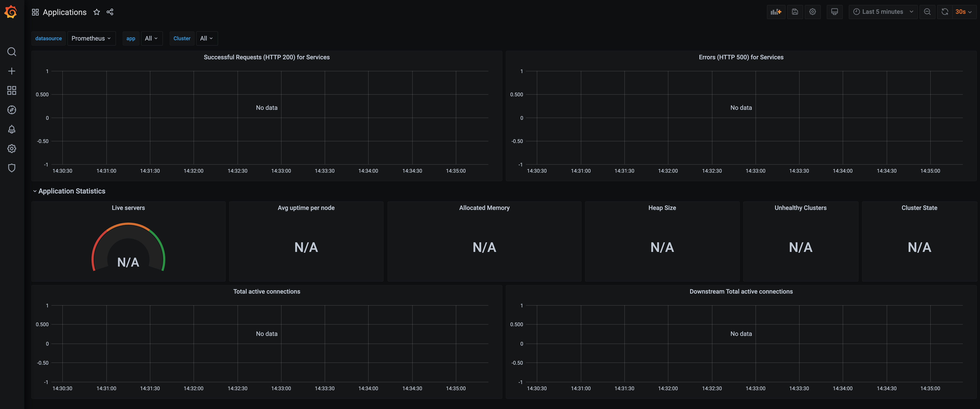This screenshot has height=409, width=980.
Task: Open the Alerting bell icon
Action: pyautogui.click(x=11, y=129)
